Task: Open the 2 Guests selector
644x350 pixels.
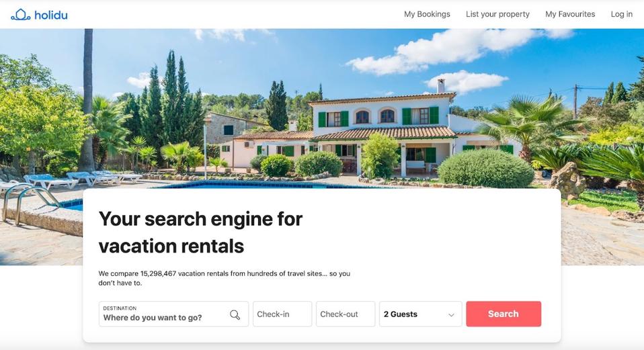Action: click(x=421, y=314)
